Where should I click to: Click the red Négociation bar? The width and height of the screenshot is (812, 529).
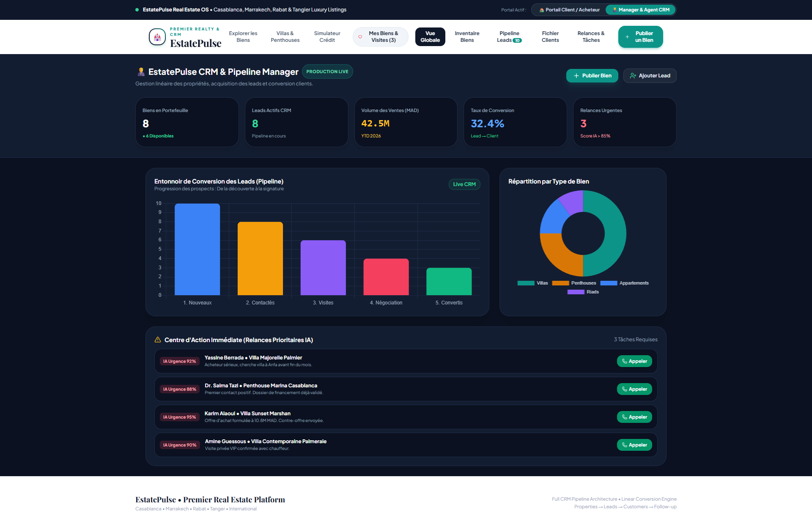click(x=386, y=277)
